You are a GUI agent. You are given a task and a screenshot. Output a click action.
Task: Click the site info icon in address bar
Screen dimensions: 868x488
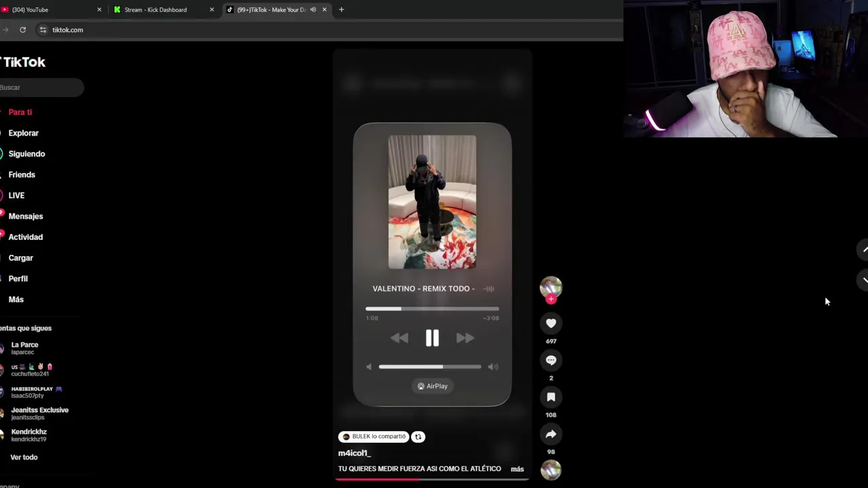click(43, 30)
